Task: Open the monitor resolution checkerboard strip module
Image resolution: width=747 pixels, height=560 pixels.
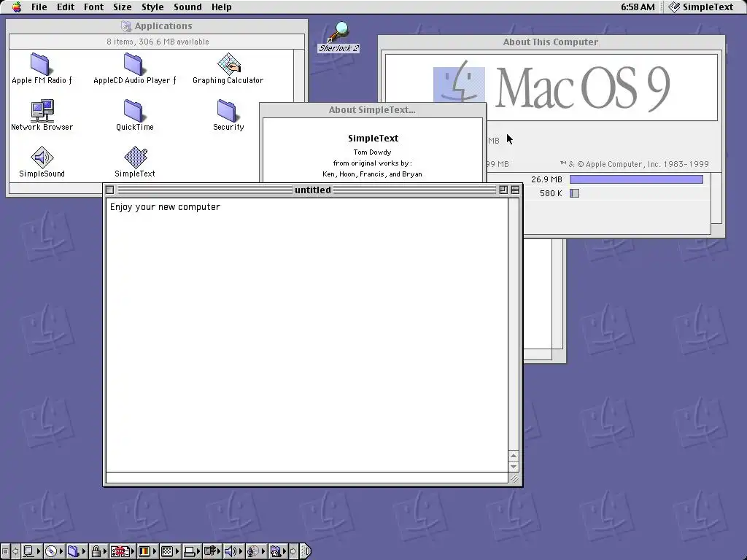Action: 170,551
